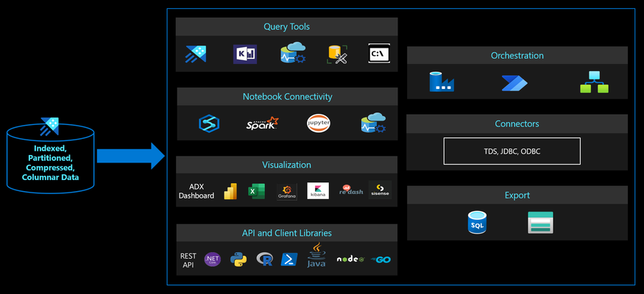Image resolution: width=644 pixels, height=294 pixels.
Task: Click the Power Automate orchestration icon
Action: click(x=514, y=83)
